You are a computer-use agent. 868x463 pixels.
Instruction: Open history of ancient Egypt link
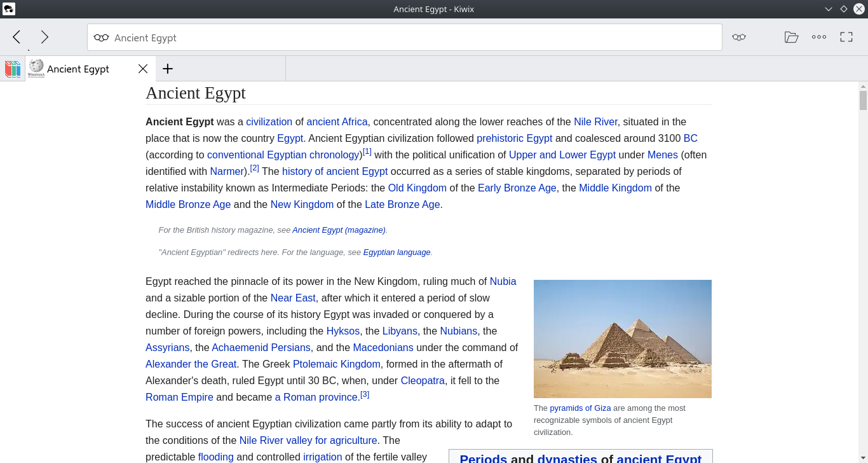(x=335, y=171)
